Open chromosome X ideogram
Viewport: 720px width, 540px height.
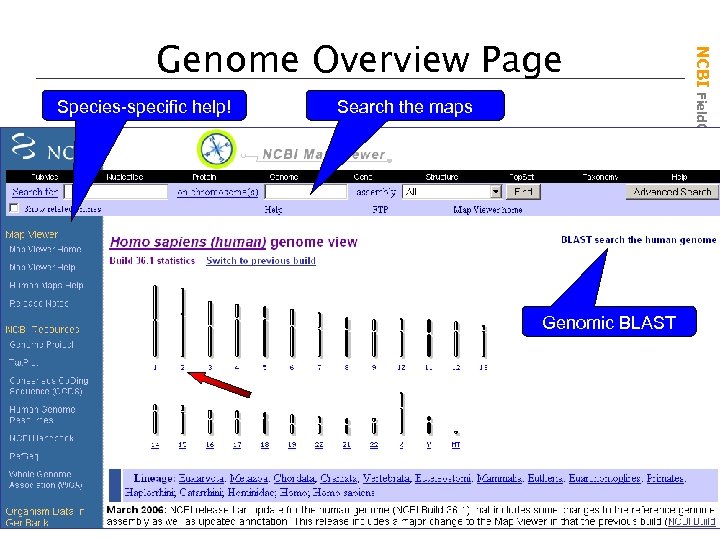(x=402, y=413)
